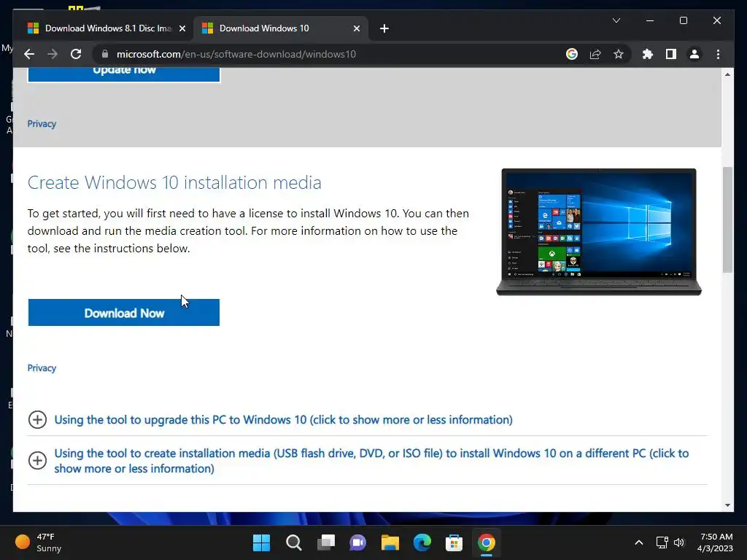
Task: Open weather widget 47°F Sunny
Action: 39,542
